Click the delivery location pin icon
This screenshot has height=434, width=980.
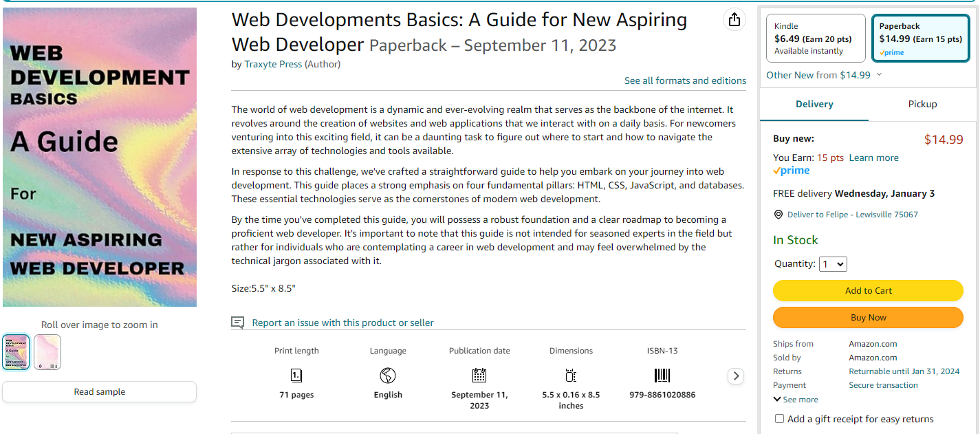coord(778,215)
